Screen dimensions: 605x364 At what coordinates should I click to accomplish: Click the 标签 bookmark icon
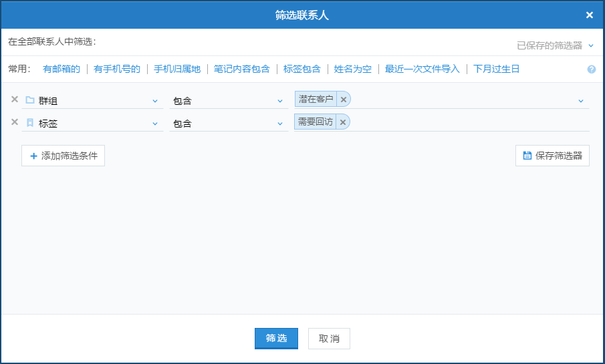29,123
